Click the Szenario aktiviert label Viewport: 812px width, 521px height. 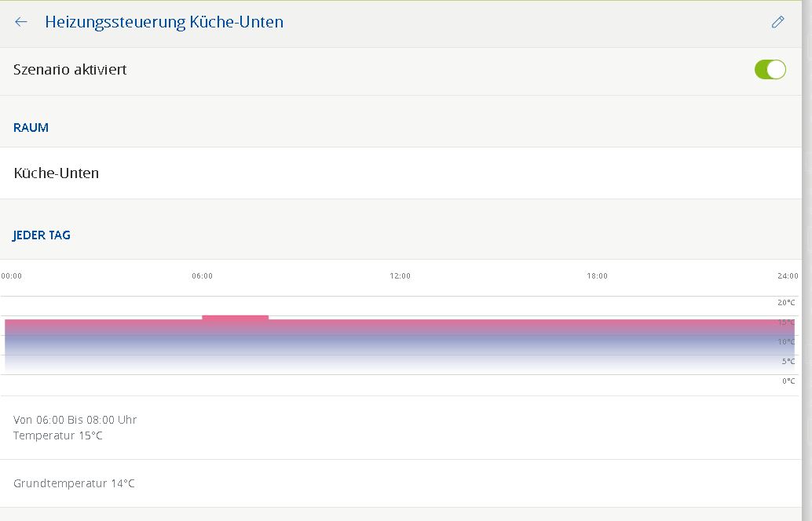pos(70,70)
